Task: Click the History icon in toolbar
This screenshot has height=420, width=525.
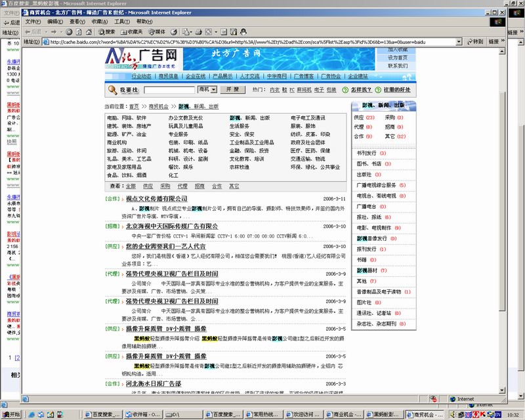Action: (x=174, y=31)
